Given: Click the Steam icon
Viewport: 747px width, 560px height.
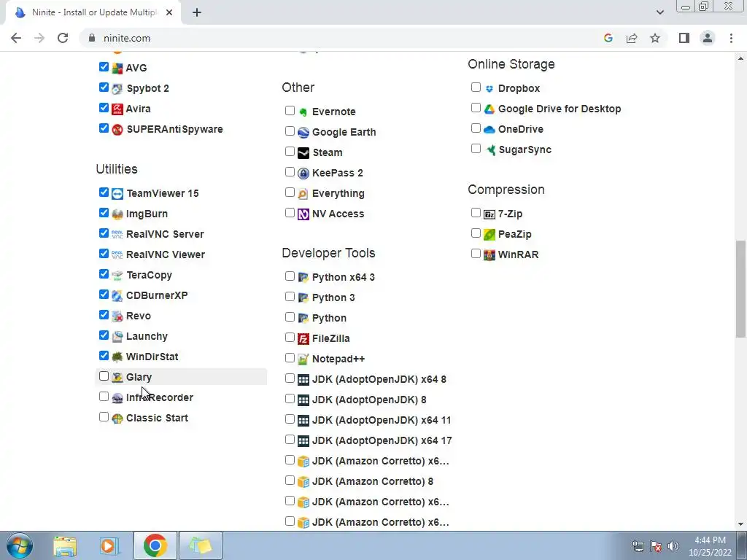Looking at the screenshot, I should (x=303, y=153).
